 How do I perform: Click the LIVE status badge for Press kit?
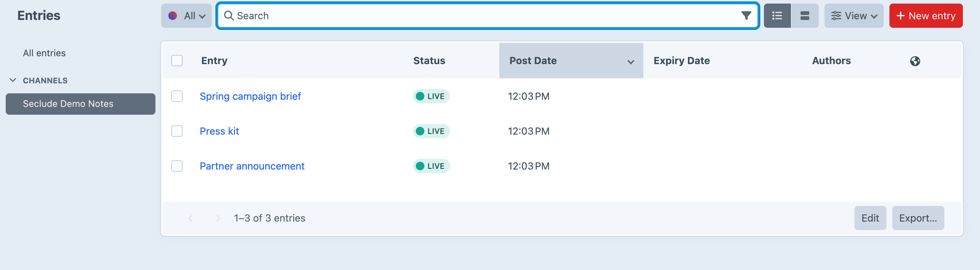coord(431,131)
